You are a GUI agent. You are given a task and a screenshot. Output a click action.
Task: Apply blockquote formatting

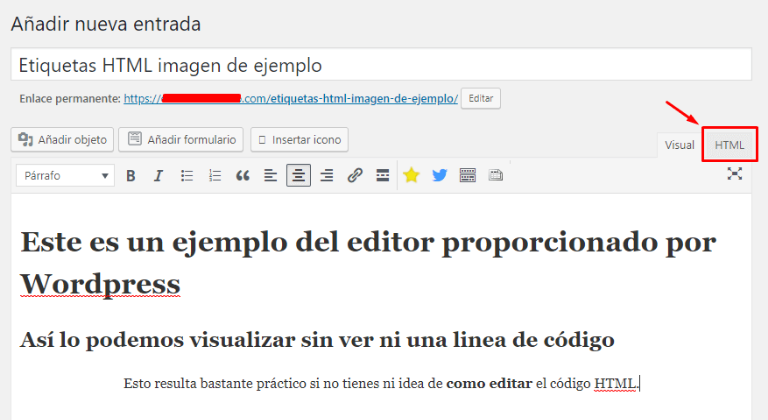(x=242, y=175)
